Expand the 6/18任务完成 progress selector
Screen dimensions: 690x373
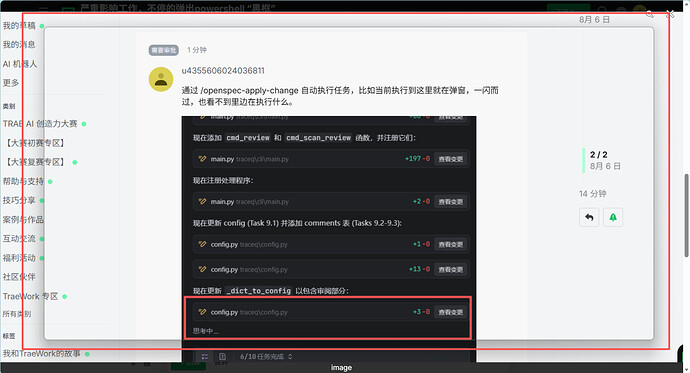(266, 357)
